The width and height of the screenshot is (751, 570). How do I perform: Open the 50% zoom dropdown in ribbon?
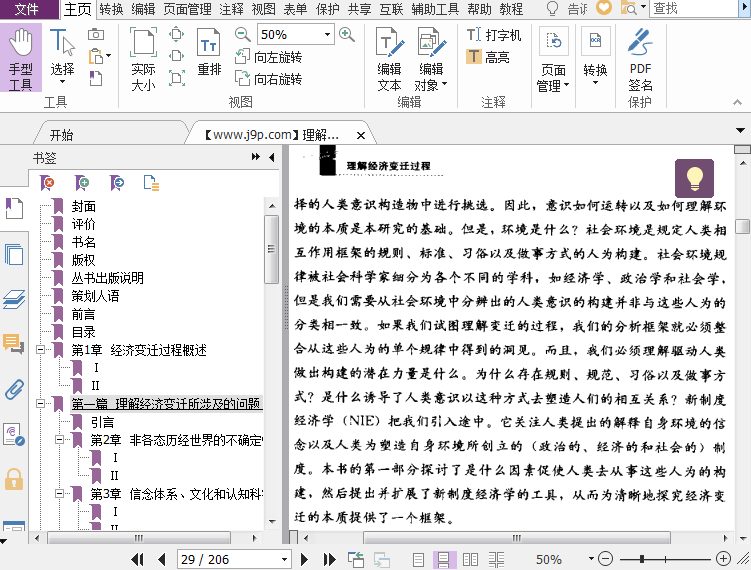tap(327, 35)
